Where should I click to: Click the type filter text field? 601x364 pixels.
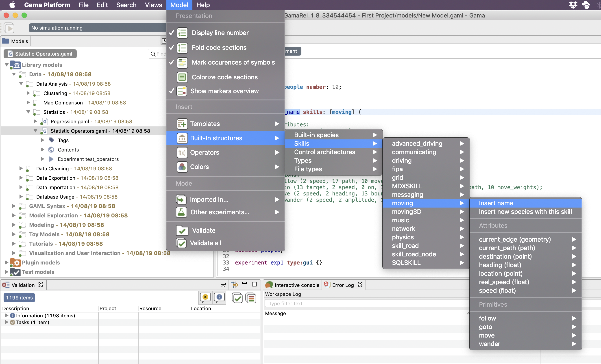coord(367,303)
